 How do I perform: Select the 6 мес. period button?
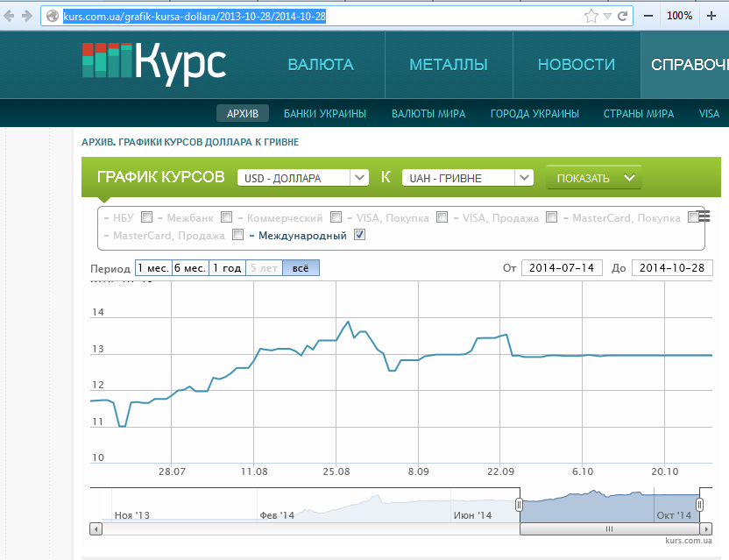click(x=190, y=268)
